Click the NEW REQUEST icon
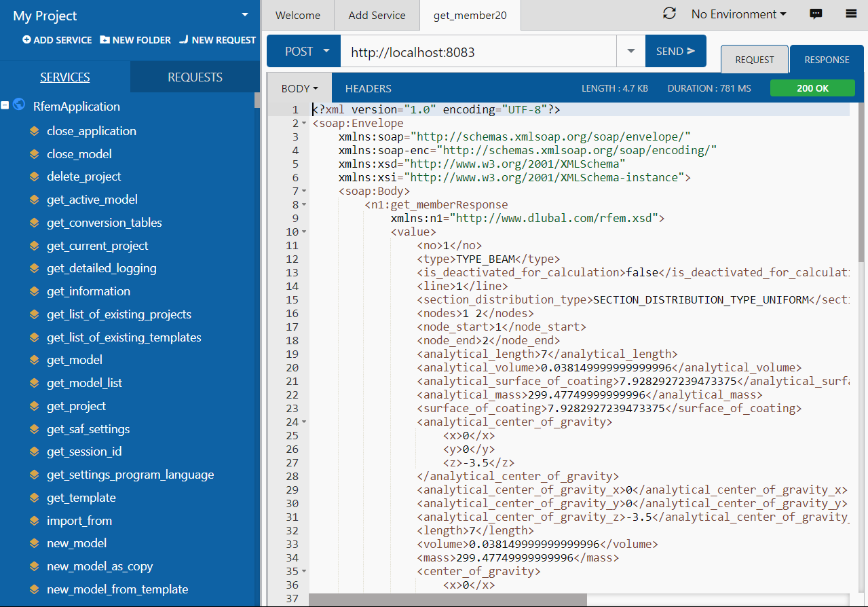Image resolution: width=868 pixels, height=607 pixels. (x=183, y=40)
